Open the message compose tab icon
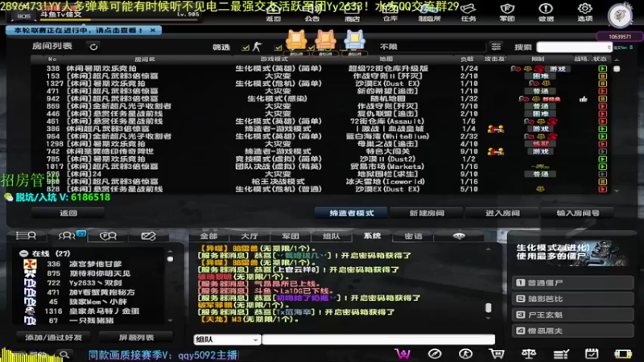644x362 pixels. coord(148,236)
